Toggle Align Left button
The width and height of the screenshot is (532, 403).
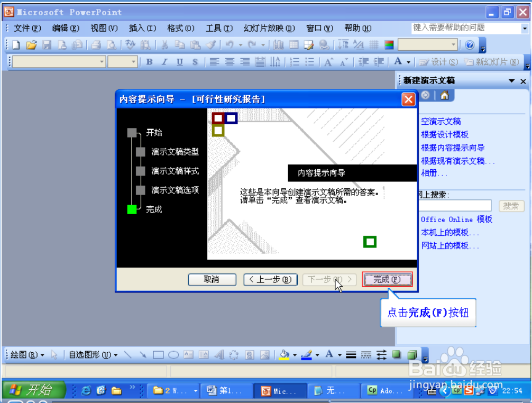click(x=214, y=62)
